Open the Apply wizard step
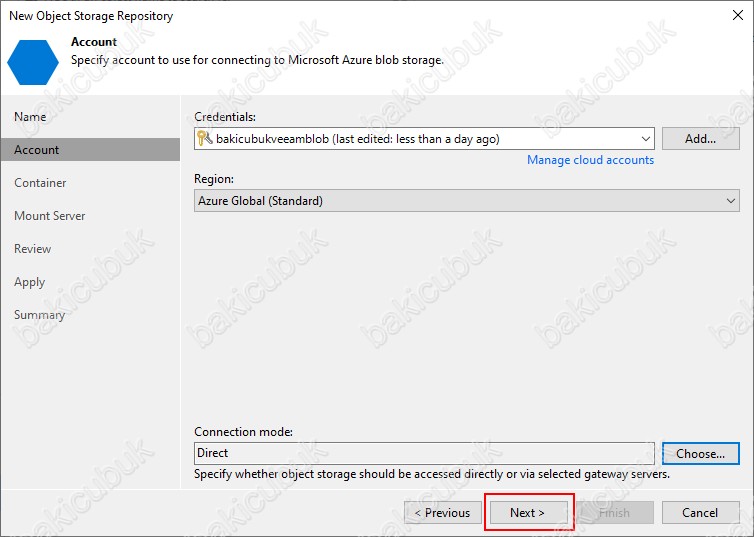The image size is (754, 537). (29, 282)
